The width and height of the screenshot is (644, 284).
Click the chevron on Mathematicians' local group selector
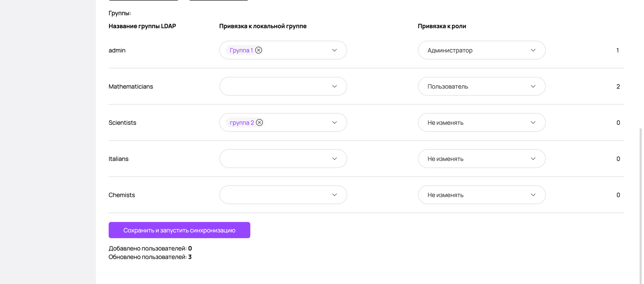(x=335, y=86)
